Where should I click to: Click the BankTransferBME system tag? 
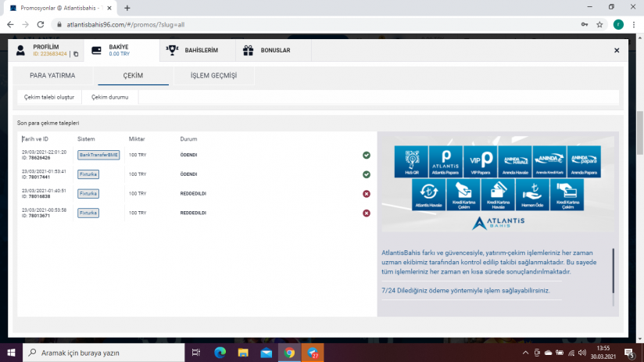98,155
